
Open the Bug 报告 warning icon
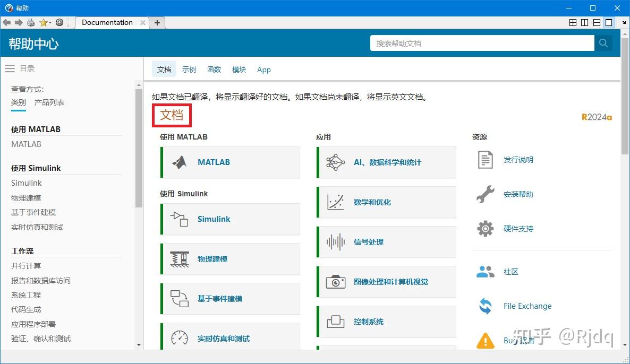click(484, 341)
